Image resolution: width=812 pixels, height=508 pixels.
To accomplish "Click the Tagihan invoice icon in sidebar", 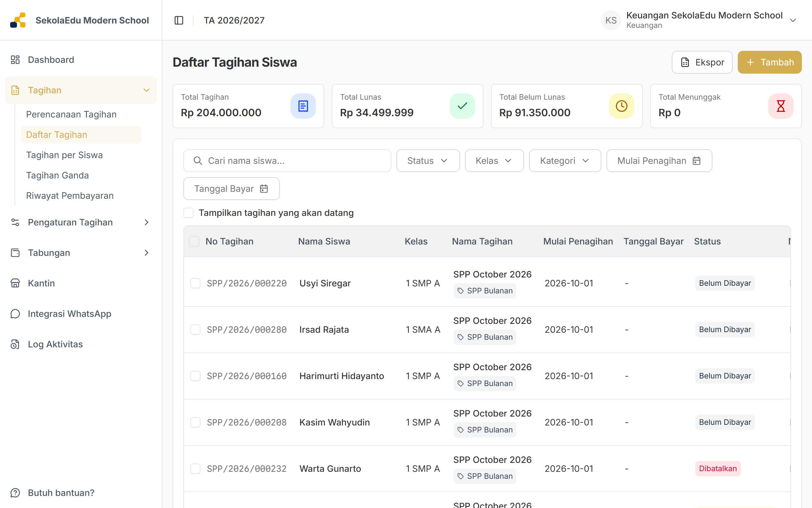I will point(15,90).
